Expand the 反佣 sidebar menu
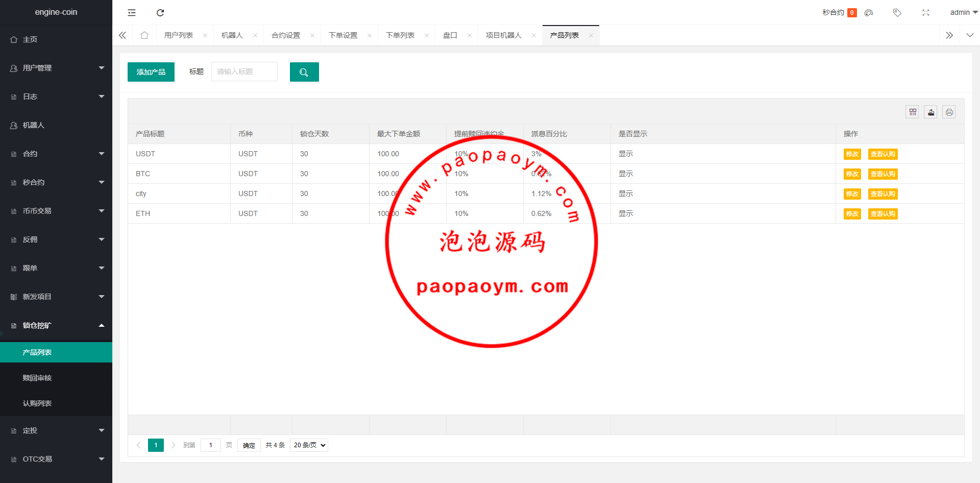This screenshot has width=980, height=483. 56,239
